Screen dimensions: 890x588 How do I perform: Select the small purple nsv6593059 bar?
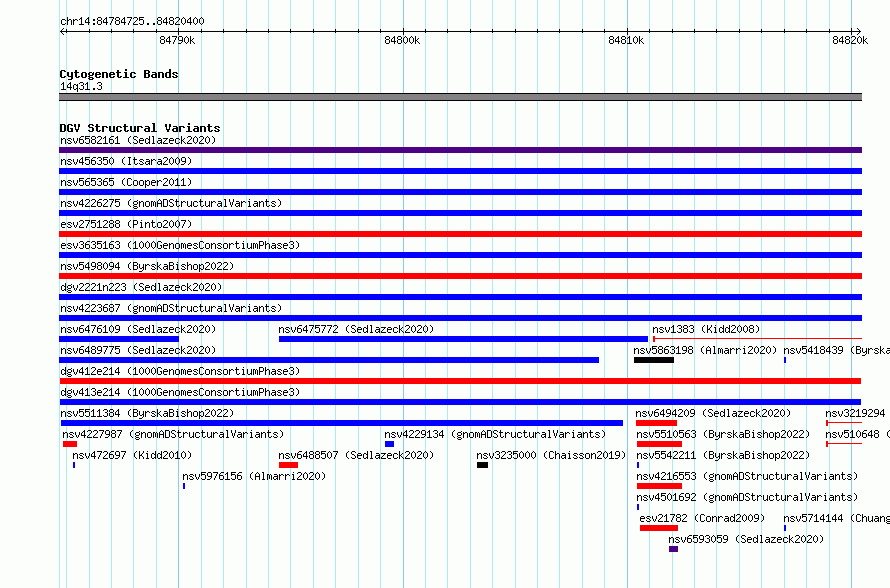[673, 549]
